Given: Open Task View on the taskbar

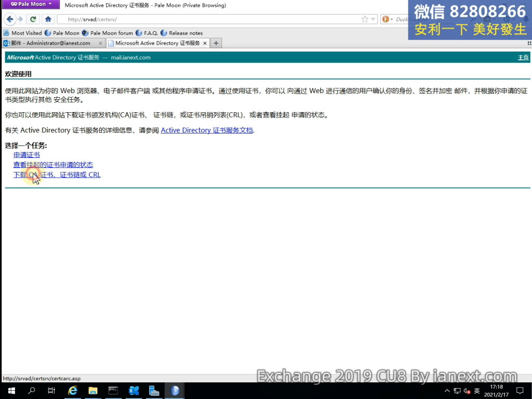Looking at the screenshot, I should coord(51,391).
